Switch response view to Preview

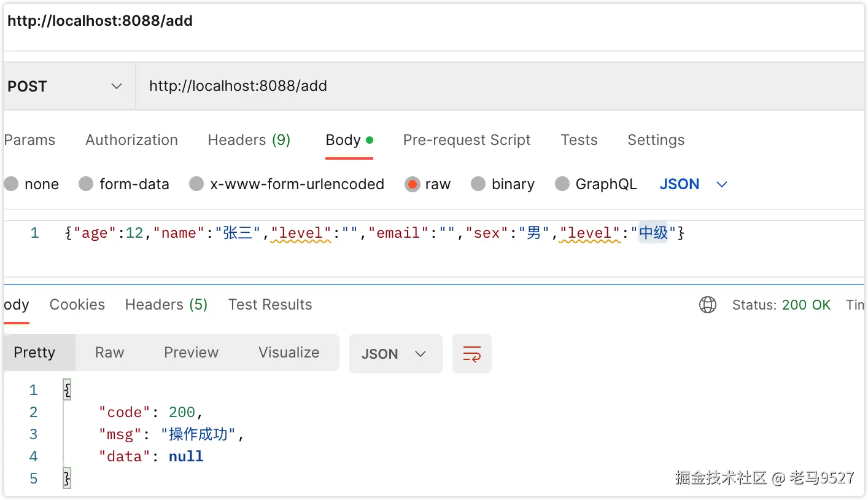[191, 353]
